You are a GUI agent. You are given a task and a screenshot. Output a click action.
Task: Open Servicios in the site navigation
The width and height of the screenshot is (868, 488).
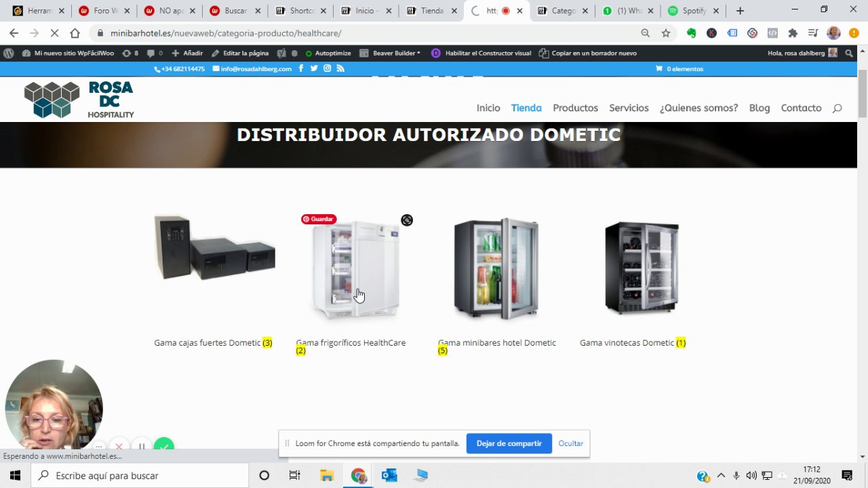click(x=629, y=108)
